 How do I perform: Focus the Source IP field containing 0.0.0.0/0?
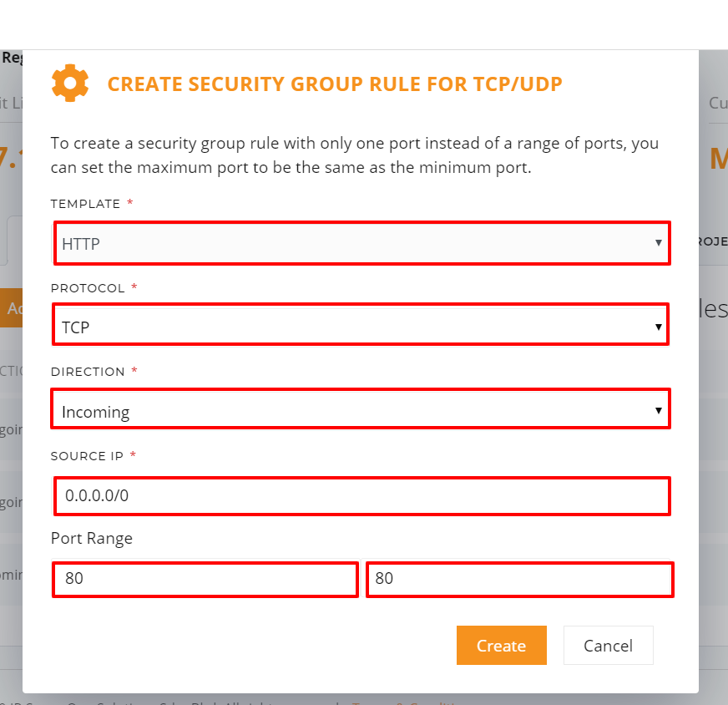(x=361, y=495)
